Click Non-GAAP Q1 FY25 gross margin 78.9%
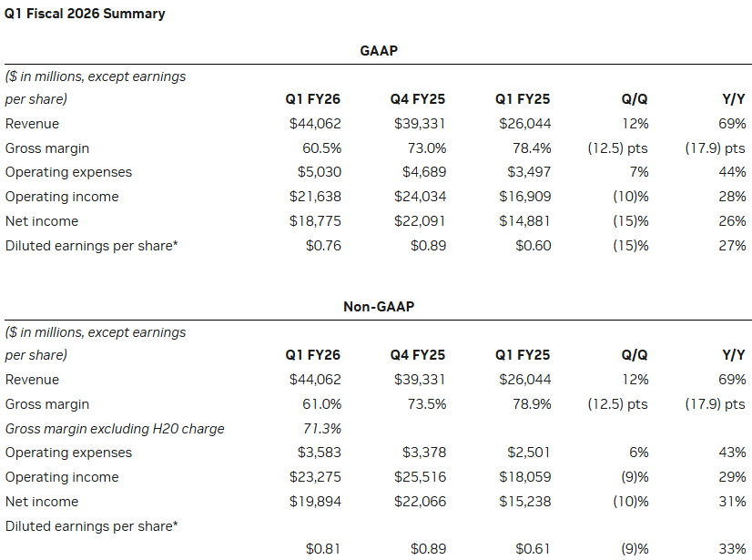 (x=531, y=404)
